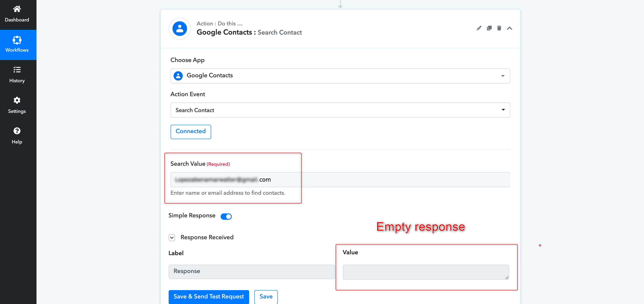
Task: Click into the Search Value input field
Action: pos(340,180)
